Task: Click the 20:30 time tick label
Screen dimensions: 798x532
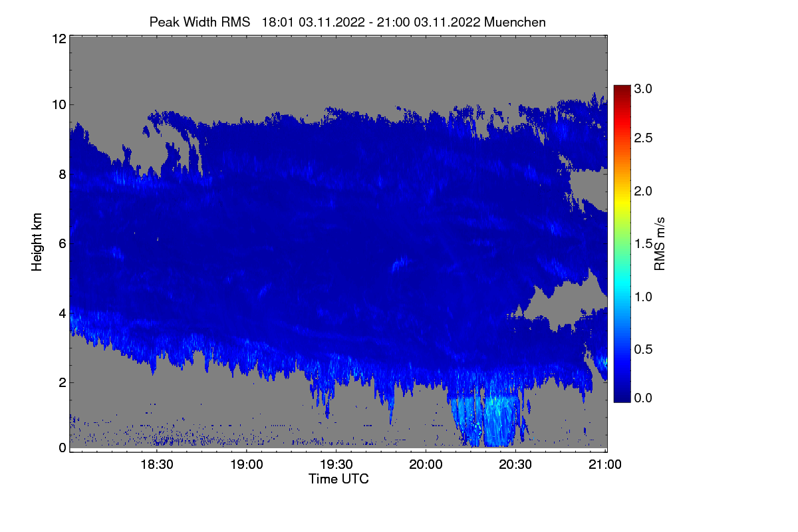Action: [515, 465]
